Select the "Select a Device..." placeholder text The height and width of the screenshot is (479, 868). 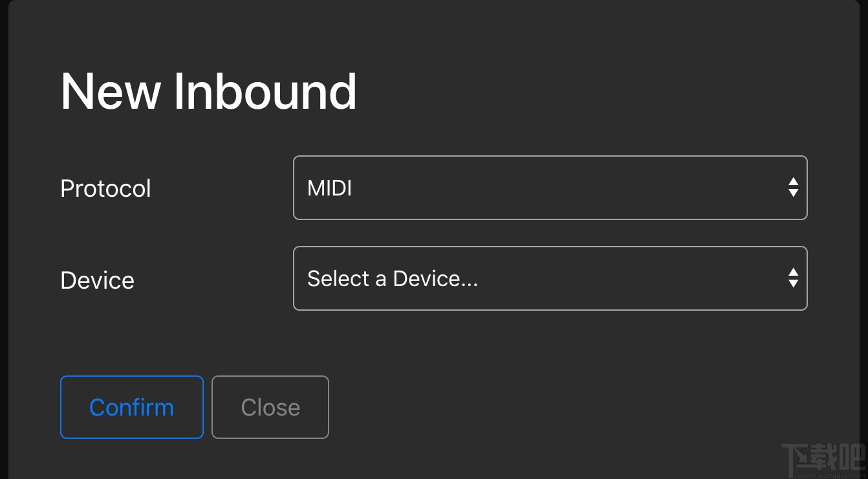point(393,278)
